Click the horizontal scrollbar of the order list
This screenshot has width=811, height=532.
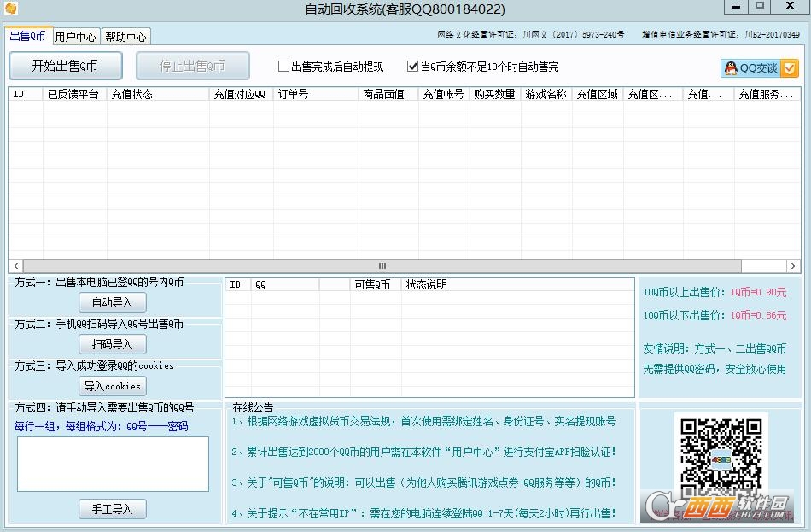380,266
